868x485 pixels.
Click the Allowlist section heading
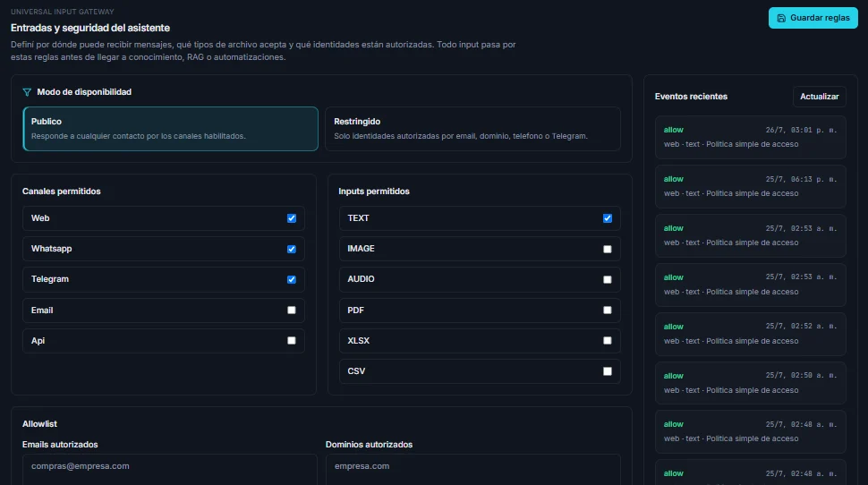[x=39, y=423]
